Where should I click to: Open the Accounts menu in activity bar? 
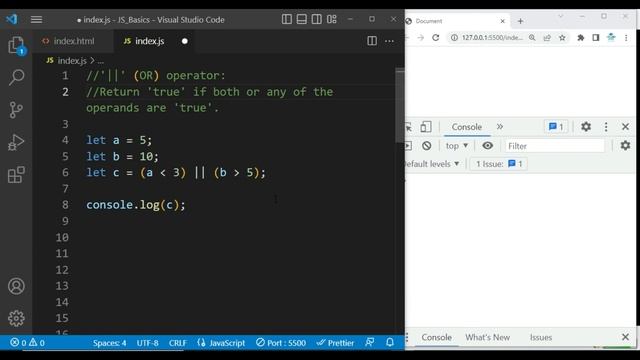(x=16, y=286)
